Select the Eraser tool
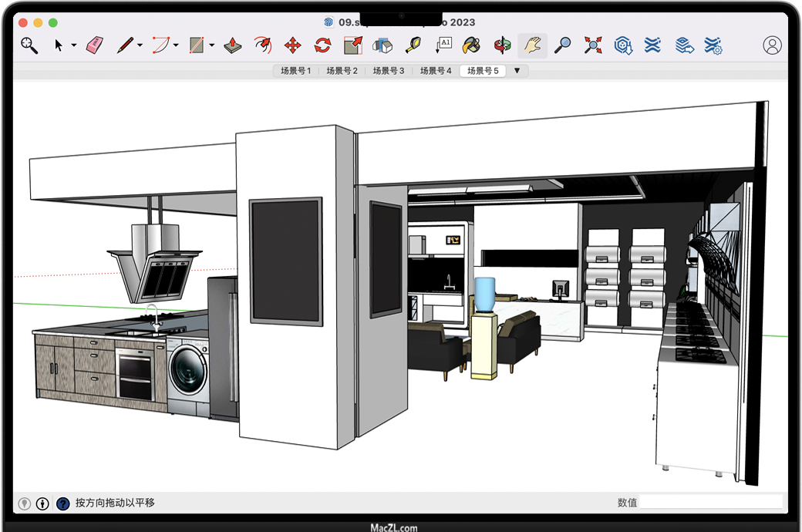This screenshot has height=532, width=802. coord(94,45)
